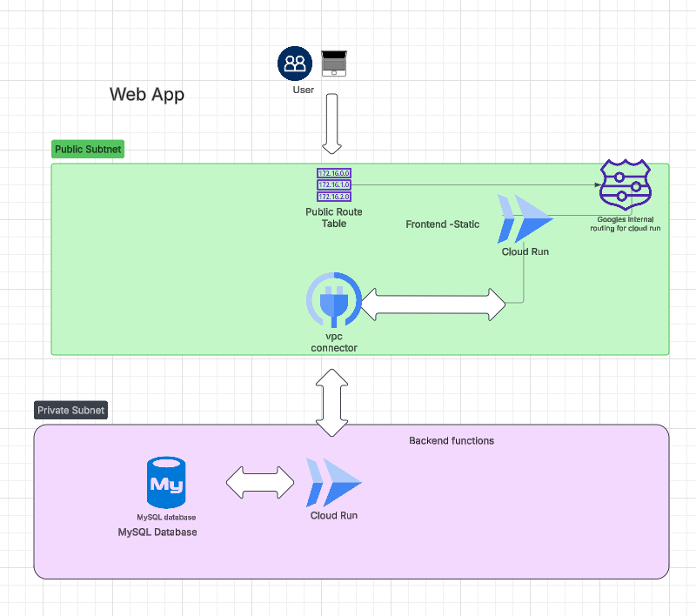Select the Cloud Run icon in Public Subnet

tap(525, 220)
